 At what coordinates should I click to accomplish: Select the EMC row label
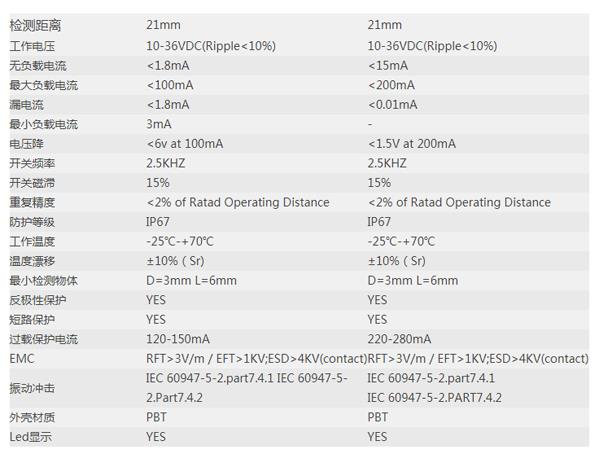(x=22, y=359)
